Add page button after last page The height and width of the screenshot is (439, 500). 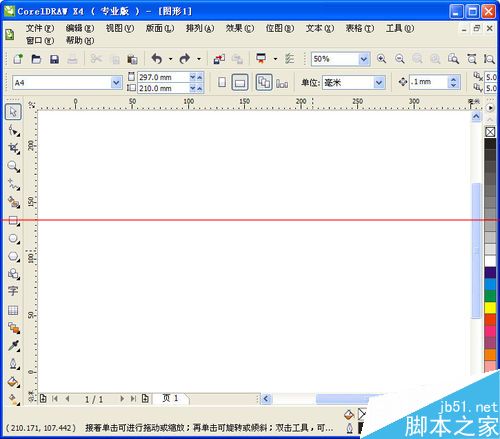click(145, 398)
